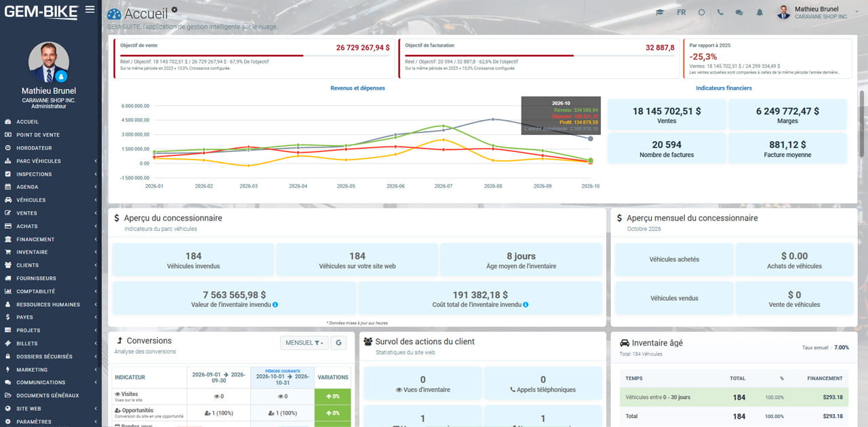Click the Ressources humaines person icon
This screenshot has width=868, height=427.
pyautogui.click(x=7, y=304)
